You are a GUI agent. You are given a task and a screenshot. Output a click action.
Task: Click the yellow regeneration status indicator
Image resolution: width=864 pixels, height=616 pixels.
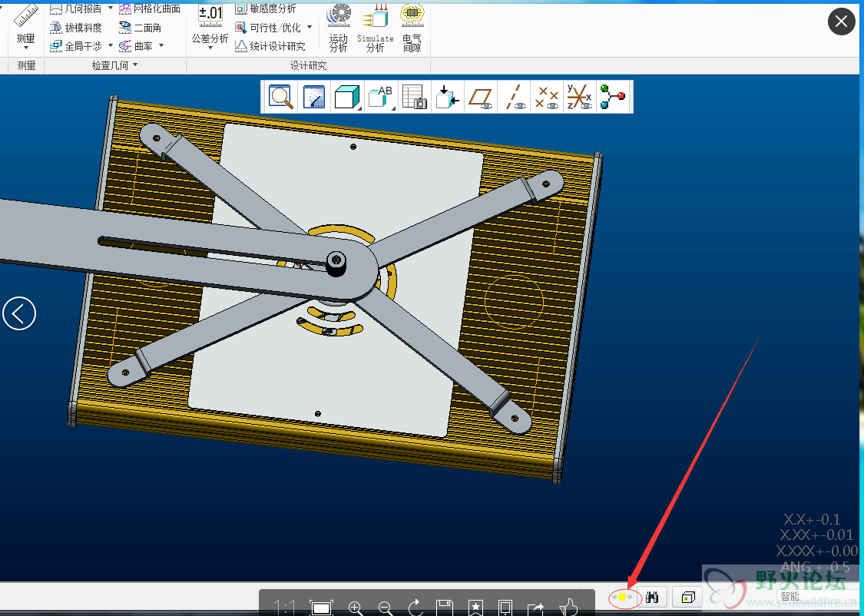coord(622,598)
